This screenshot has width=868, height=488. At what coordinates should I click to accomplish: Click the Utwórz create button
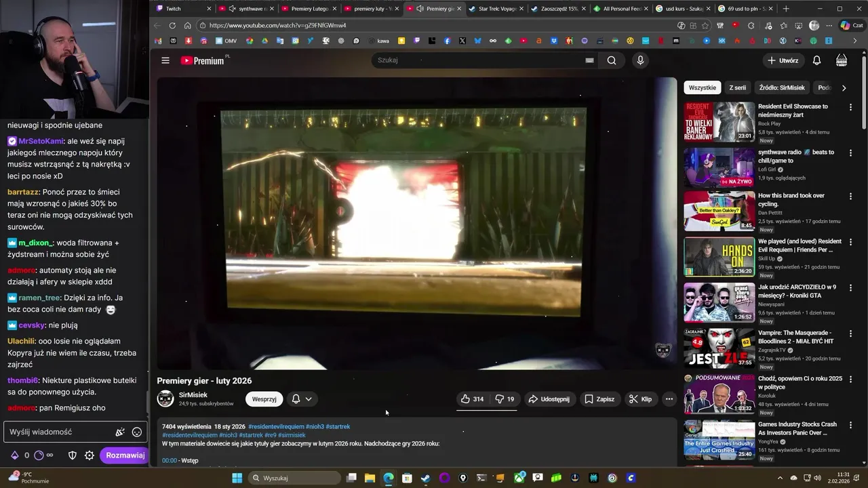783,60
